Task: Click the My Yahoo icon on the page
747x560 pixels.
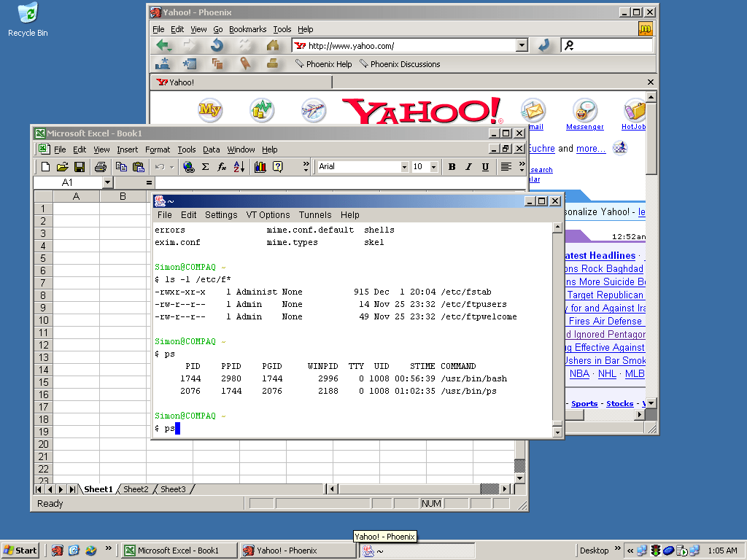Action: 209,110
